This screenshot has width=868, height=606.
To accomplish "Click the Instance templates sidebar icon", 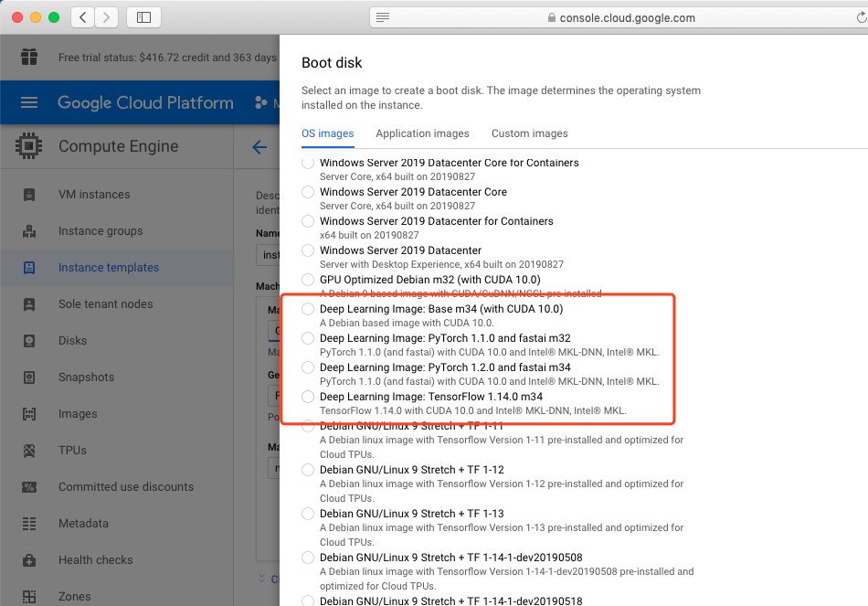I will (x=29, y=268).
